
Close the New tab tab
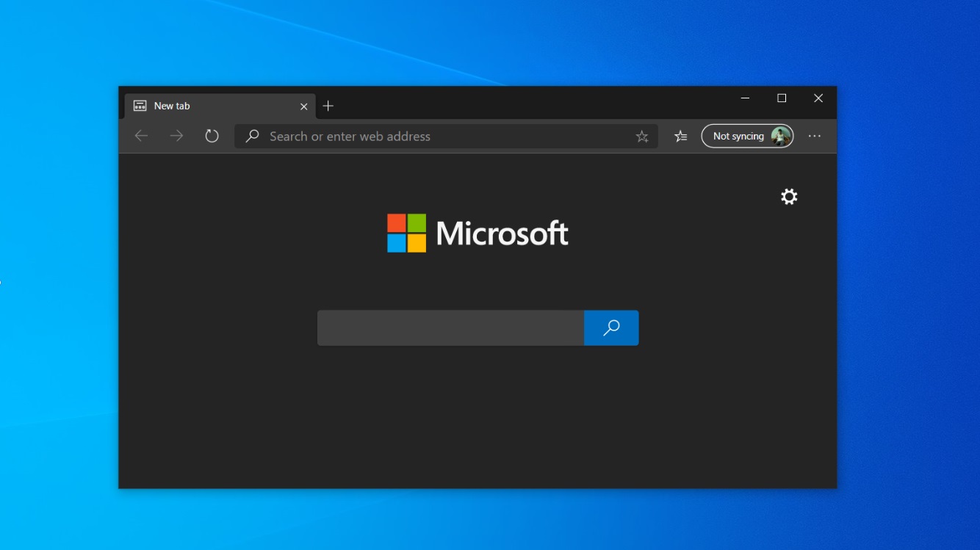tap(303, 106)
